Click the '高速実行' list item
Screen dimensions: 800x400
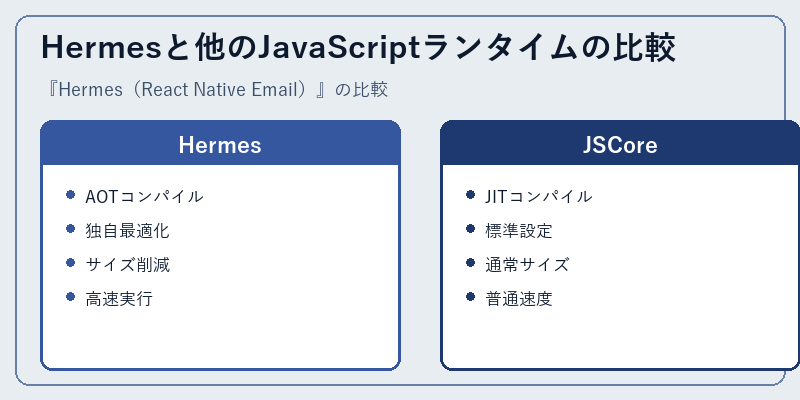110,298
